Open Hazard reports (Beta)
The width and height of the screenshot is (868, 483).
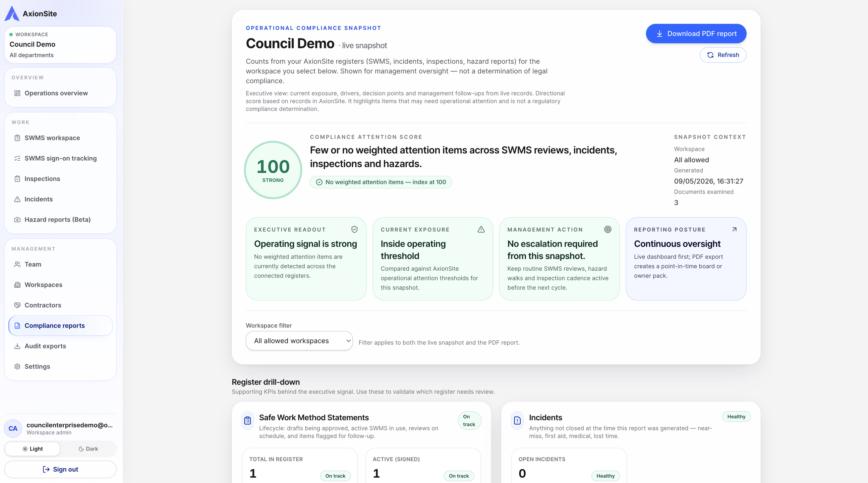pos(60,219)
